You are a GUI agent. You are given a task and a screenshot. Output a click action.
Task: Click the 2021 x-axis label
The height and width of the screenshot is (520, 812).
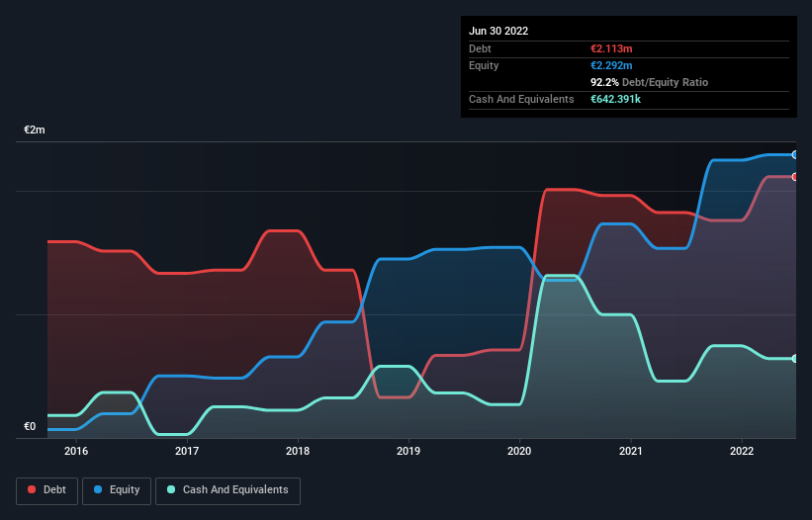click(631, 451)
